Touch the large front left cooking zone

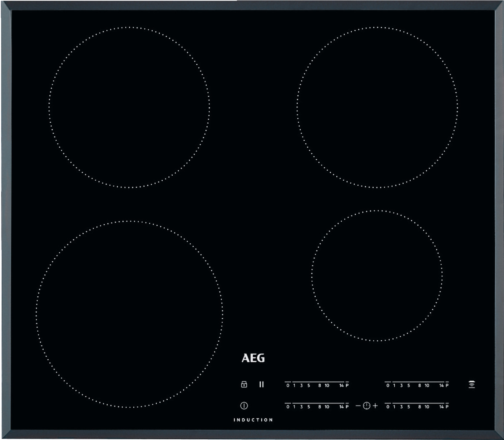(129, 314)
